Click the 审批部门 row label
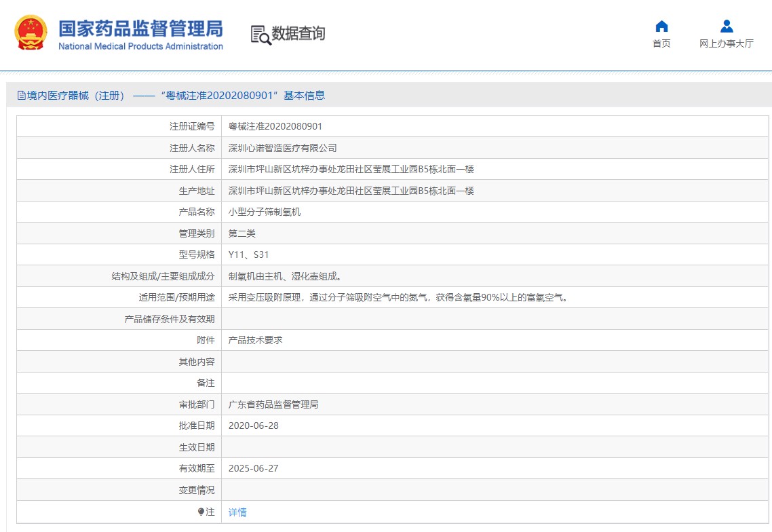The width and height of the screenshot is (772, 532). pos(197,404)
